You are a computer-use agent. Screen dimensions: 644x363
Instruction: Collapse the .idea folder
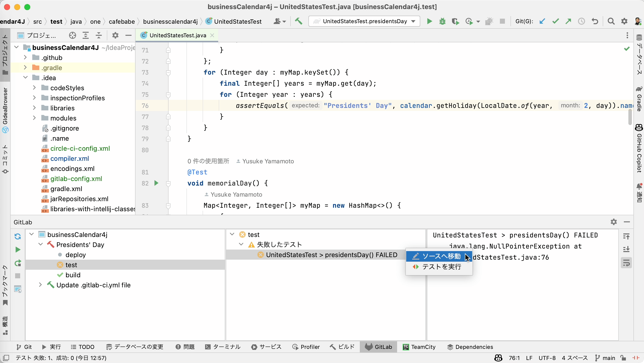tap(25, 78)
